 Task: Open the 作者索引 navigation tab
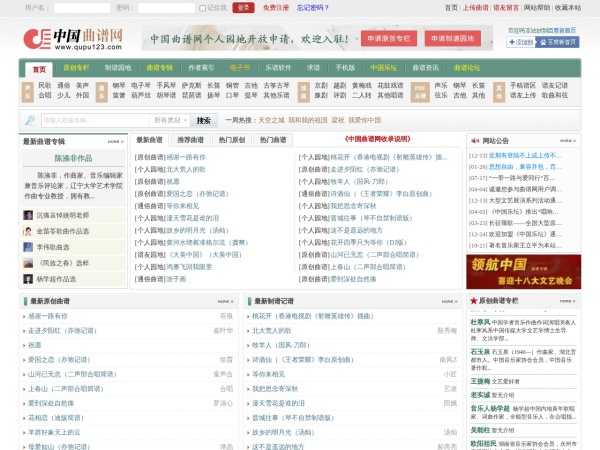(201, 68)
